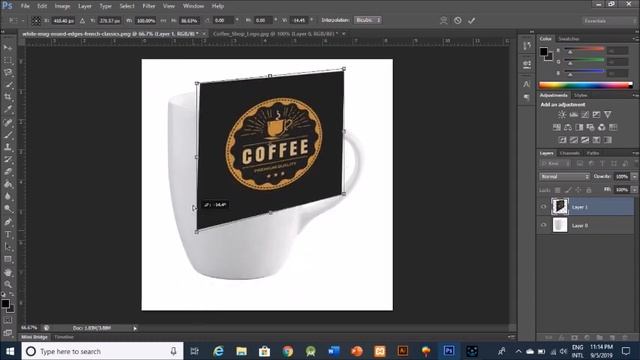This screenshot has width=640, height=360.
Task: Open the File menu
Action: (25, 6)
